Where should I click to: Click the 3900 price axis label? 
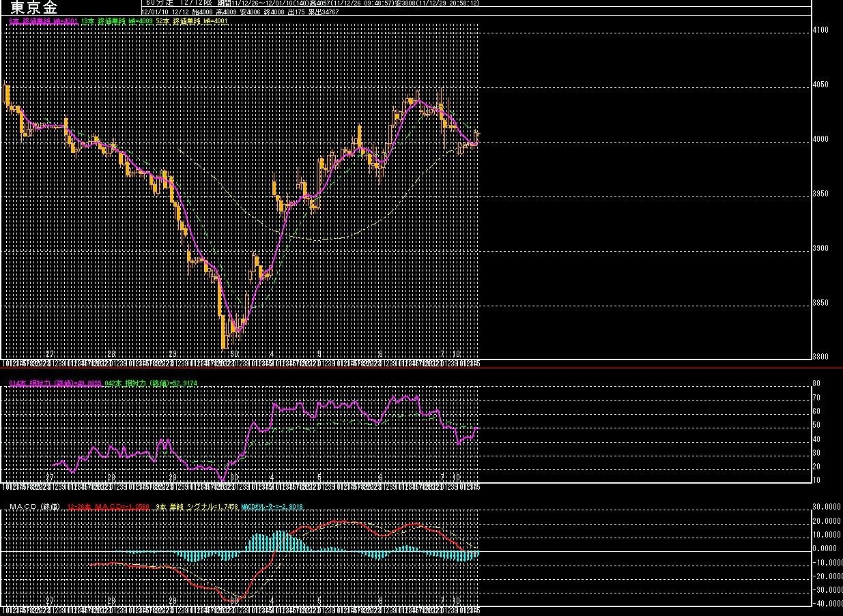820,249
